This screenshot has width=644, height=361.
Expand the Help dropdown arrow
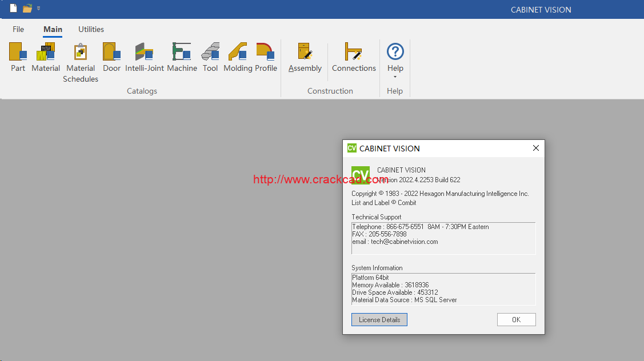(395, 77)
